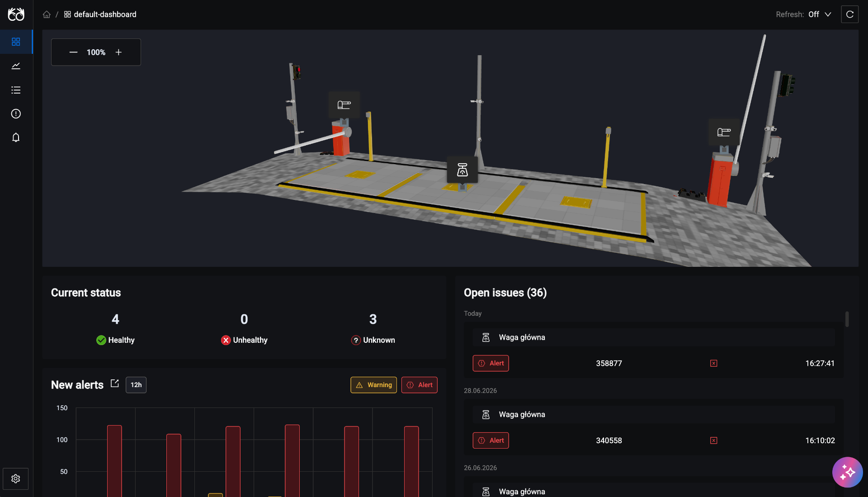Click scale icon in Today issue row
868x497 pixels.
point(486,337)
